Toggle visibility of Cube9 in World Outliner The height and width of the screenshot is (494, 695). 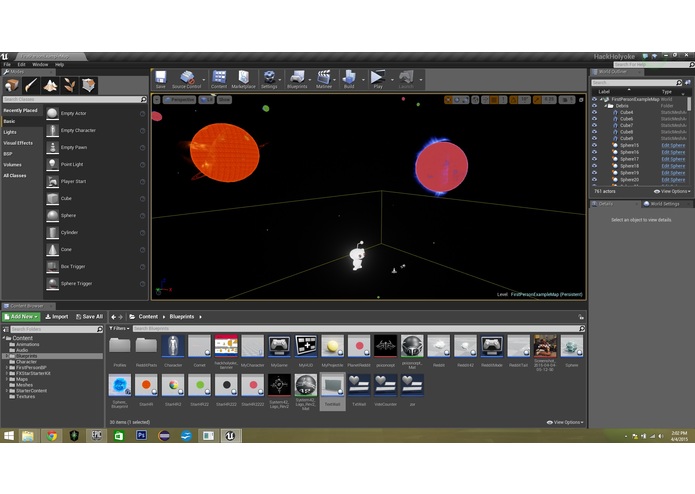click(594, 138)
